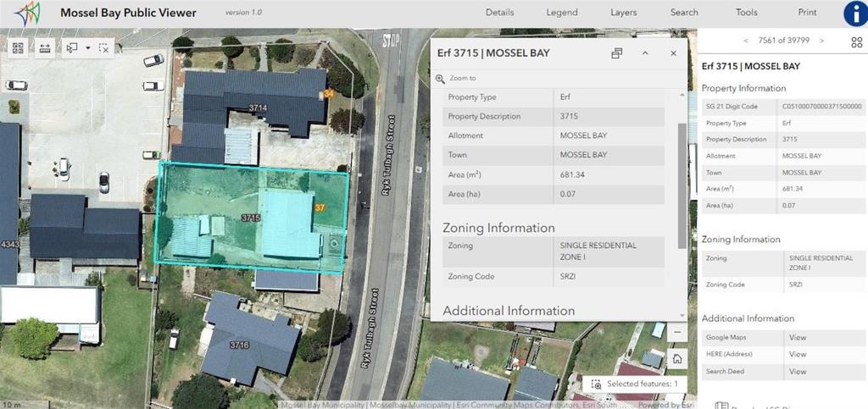
Task: Open the feature list grid icon
Action: coord(856,41)
